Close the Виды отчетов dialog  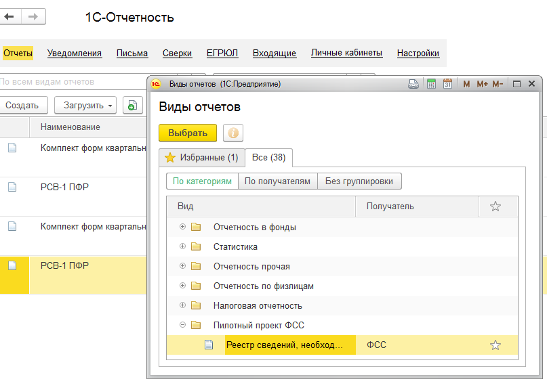coord(531,84)
